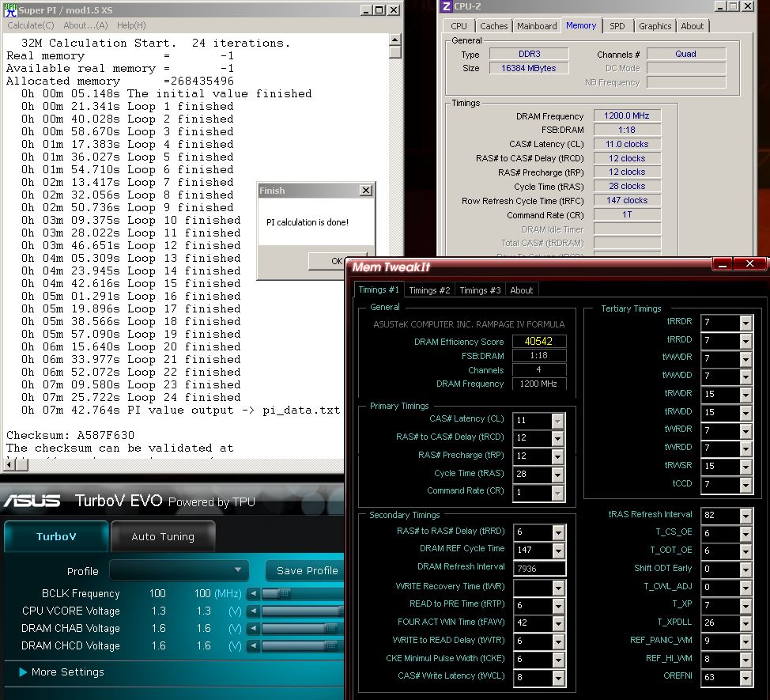Open CAS# Latency (CL) dropdown

pos(557,421)
